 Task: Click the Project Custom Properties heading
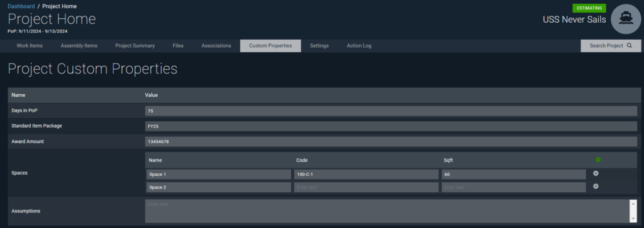[92, 69]
